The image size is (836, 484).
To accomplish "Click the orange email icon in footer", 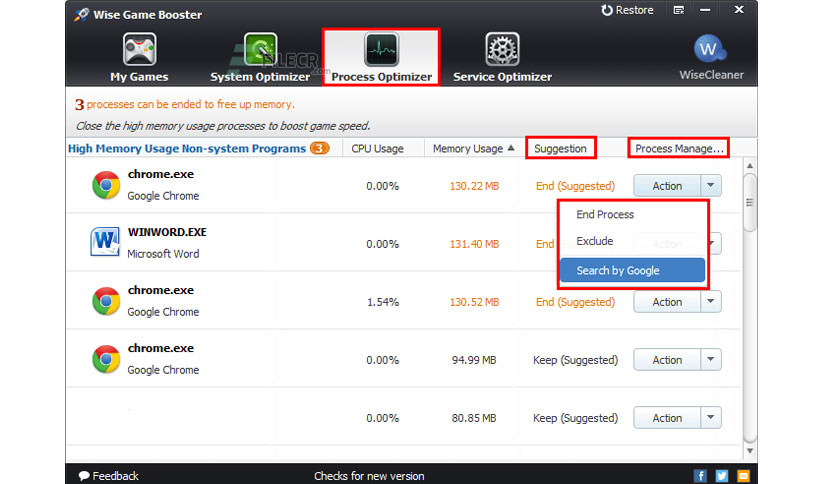I will coord(743,475).
